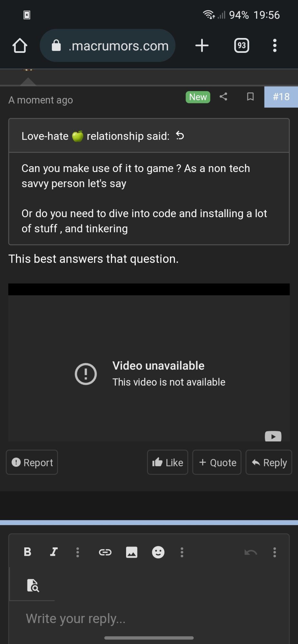
Task: Add post to multi-quote
Action: [x=217, y=462]
